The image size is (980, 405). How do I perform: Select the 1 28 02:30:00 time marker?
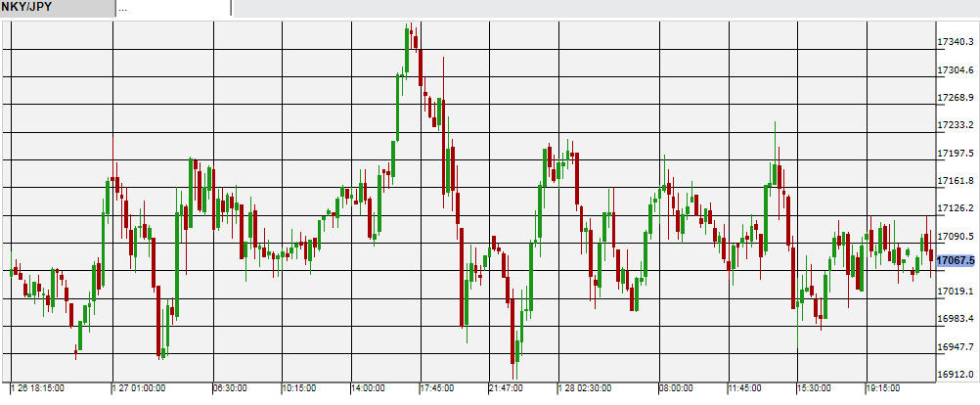click(585, 388)
